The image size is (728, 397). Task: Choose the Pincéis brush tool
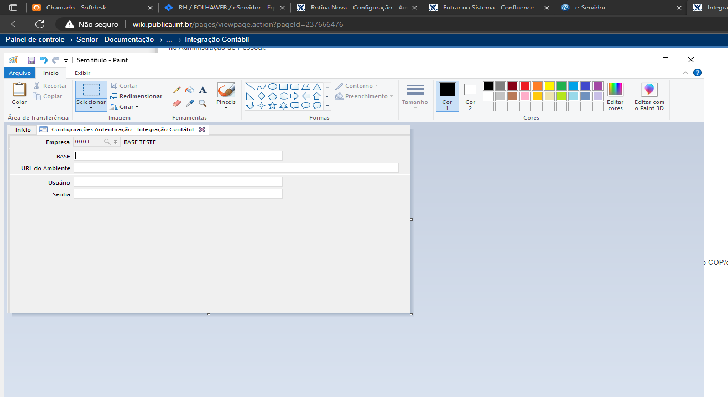tap(226, 90)
